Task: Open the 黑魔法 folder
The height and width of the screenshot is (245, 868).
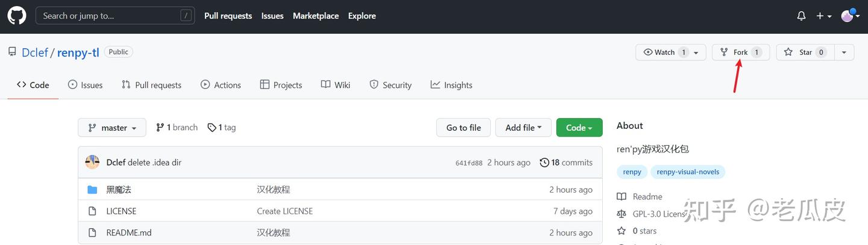Action: (x=119, y=190)
